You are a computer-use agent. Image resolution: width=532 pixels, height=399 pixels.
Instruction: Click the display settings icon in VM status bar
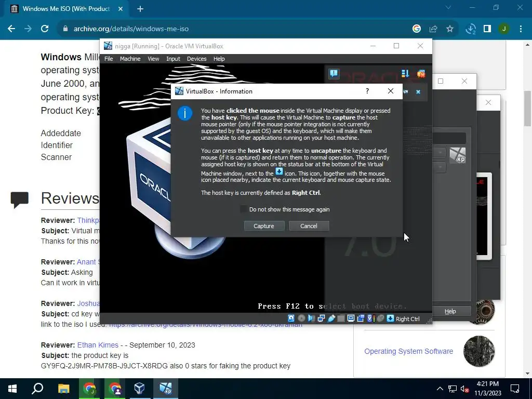tap(351, 318)
